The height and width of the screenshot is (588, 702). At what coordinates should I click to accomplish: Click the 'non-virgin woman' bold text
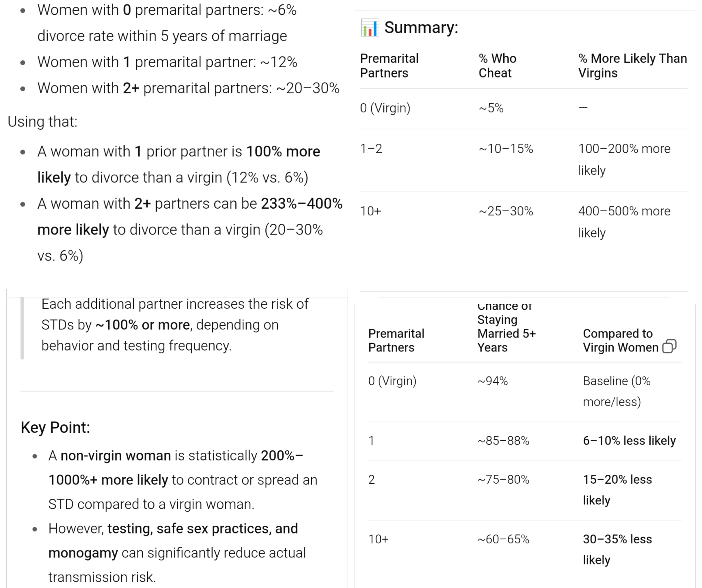(x=116, y=456)
